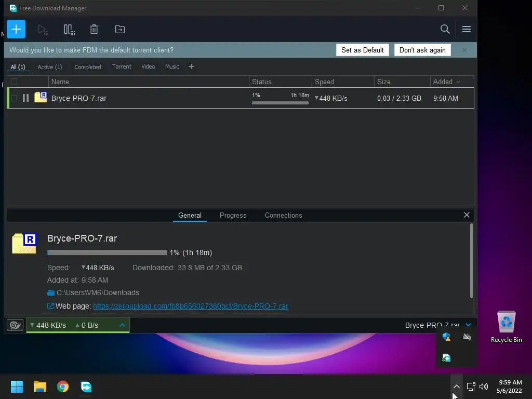Click Set as Default button

pos(362,50)
